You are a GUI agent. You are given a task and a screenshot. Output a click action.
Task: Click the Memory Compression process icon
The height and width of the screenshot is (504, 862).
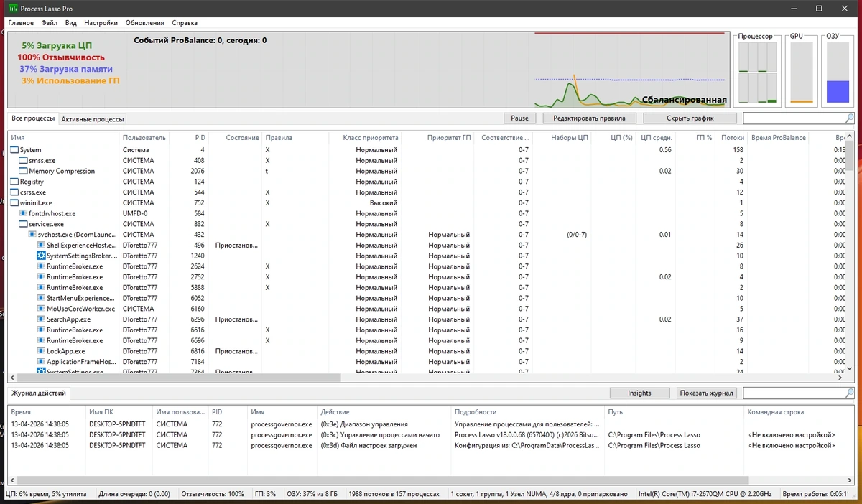(x=23, y=171)
